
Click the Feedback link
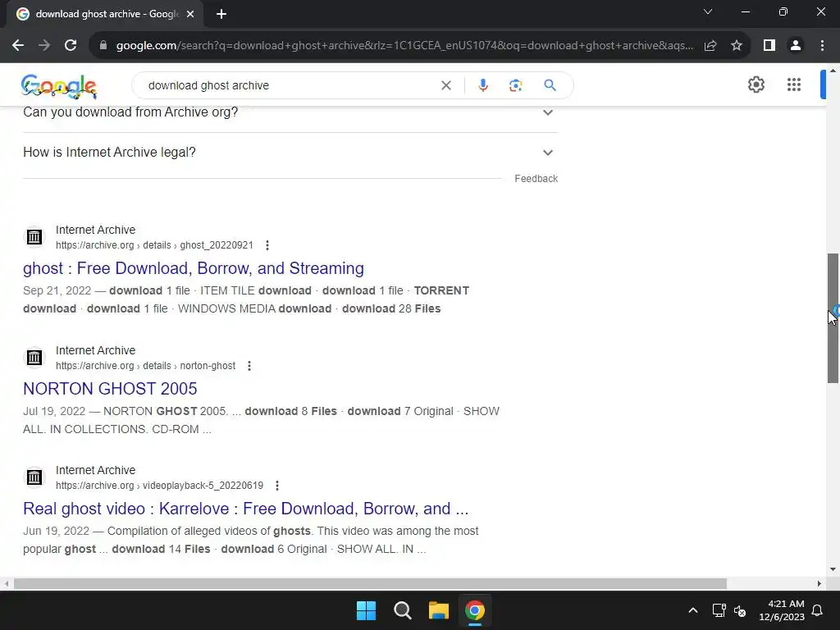pos(536,179)
